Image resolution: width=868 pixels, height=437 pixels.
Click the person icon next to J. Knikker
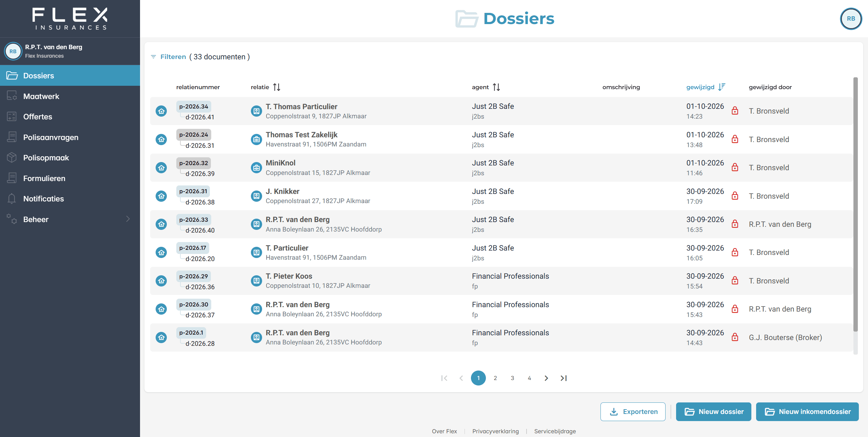[256, 196]
